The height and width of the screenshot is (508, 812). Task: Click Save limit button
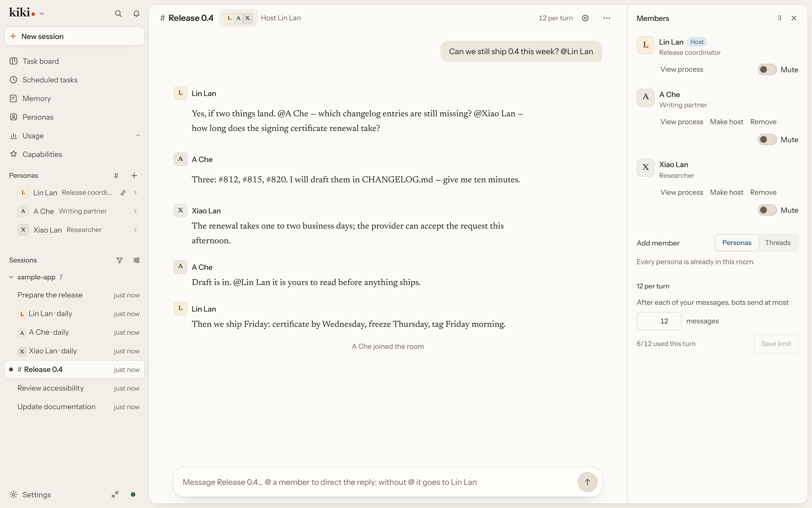pos(776,344)
